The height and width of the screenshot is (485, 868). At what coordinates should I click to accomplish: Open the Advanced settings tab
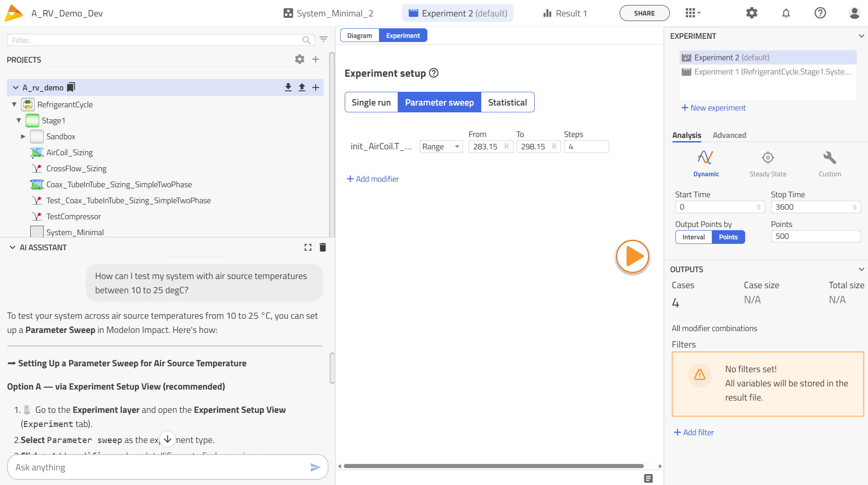pyautogui.click(x=729, y=135)
